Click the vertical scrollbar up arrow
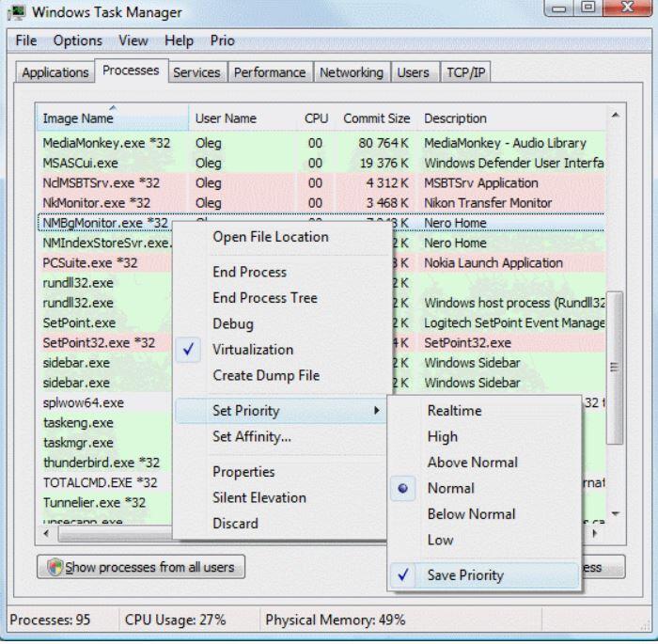Viewport: 658px width, 644px height. 616,116
